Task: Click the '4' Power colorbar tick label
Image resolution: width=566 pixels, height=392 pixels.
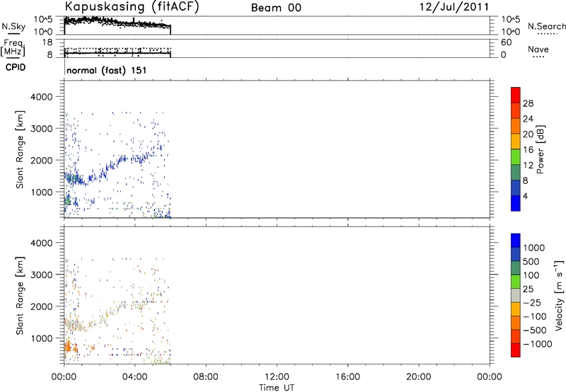Action: click(x=525, y=196)
